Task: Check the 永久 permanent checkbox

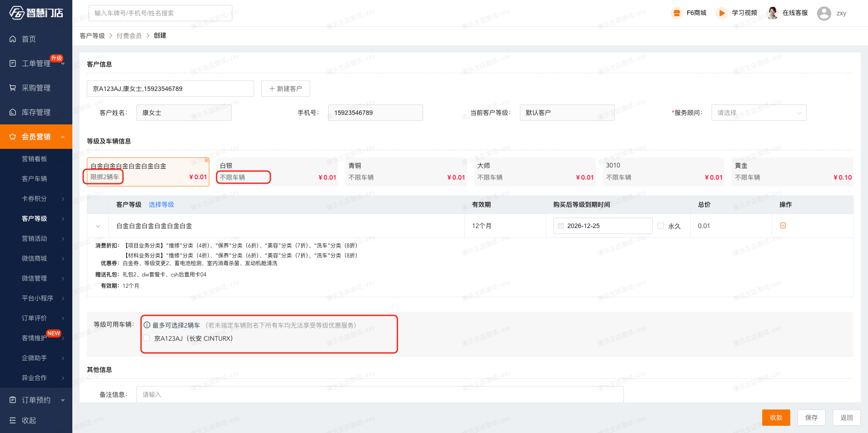Action: coord(660,226)
